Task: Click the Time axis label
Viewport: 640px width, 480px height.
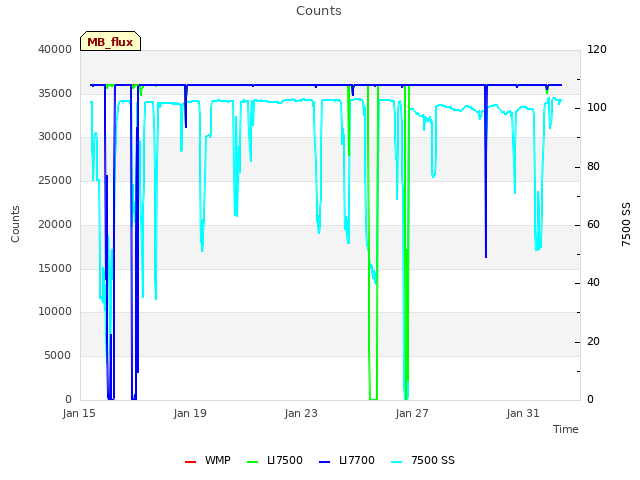Action: pos(566,429)
